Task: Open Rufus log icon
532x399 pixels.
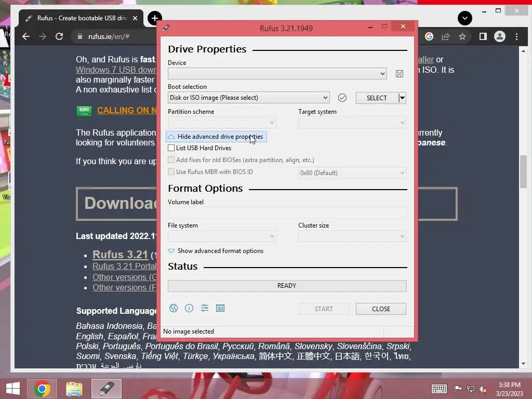Action: coord(220,308)
